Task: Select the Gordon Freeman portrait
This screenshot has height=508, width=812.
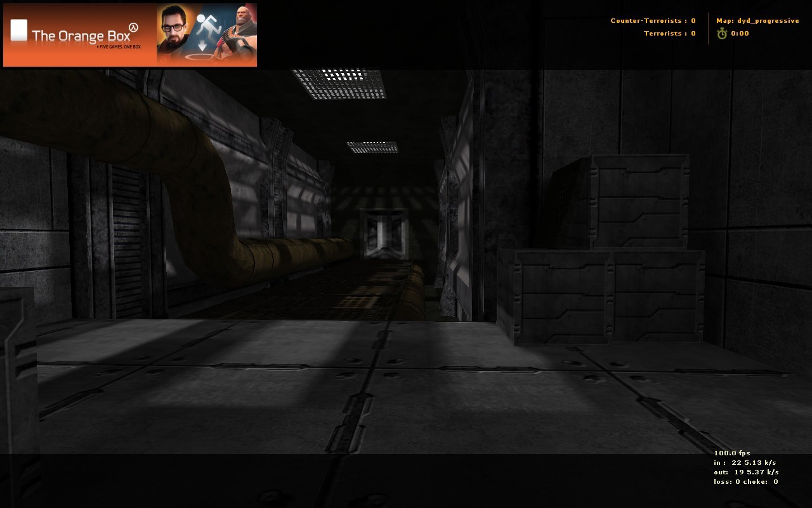Action: 176,35
